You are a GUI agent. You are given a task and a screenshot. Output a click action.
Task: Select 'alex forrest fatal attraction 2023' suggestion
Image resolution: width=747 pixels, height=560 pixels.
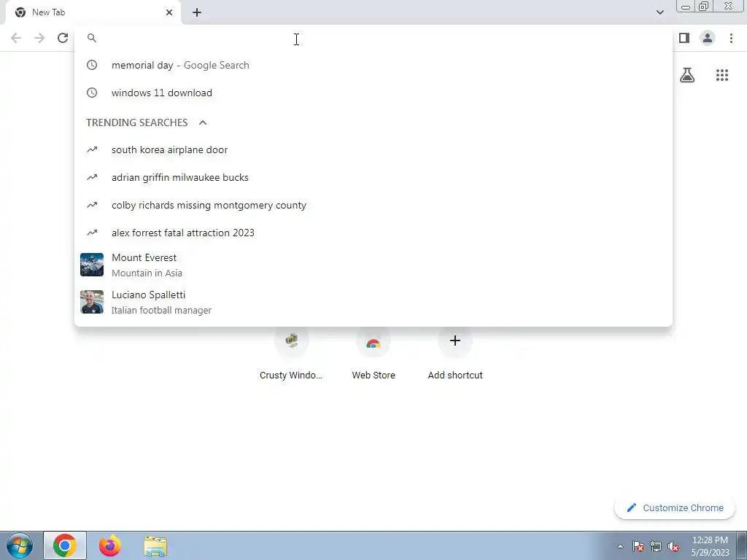click(373, 233)
